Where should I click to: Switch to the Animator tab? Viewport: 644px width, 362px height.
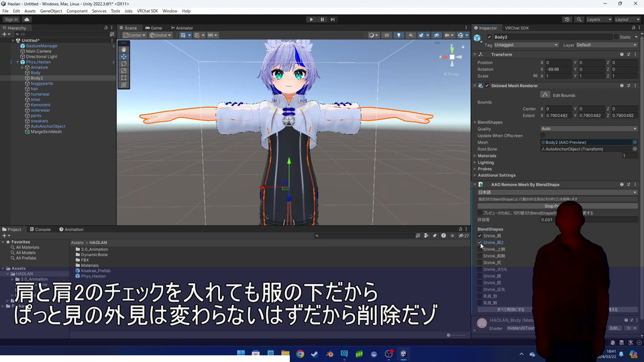182,28
